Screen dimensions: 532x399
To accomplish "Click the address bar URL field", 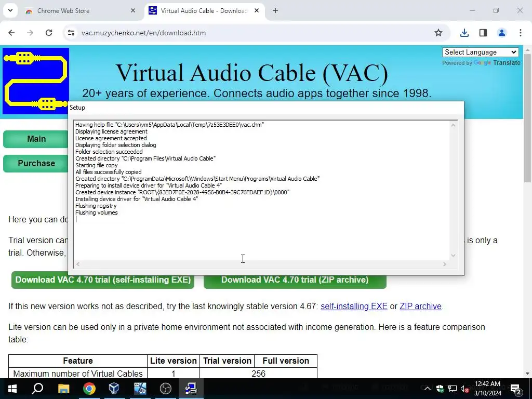I will click(255, 33).
